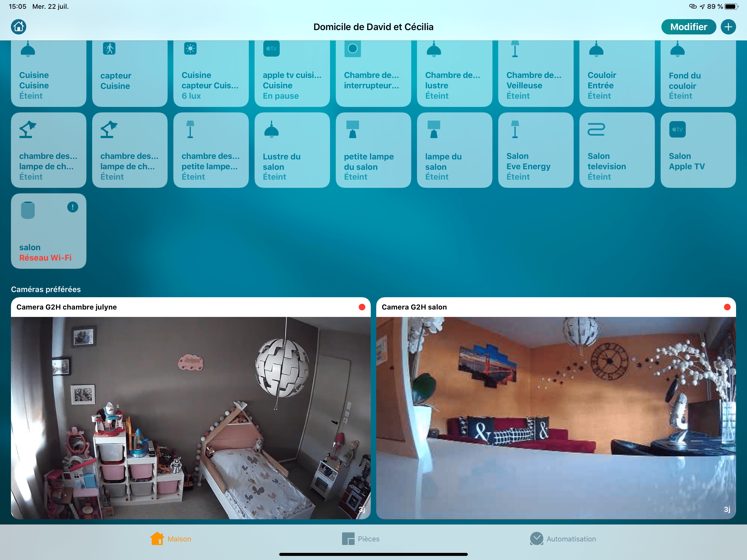Open the Salon Apple TV tile
Viewport: 747px width, 560px height.
[x=698, y=150]
